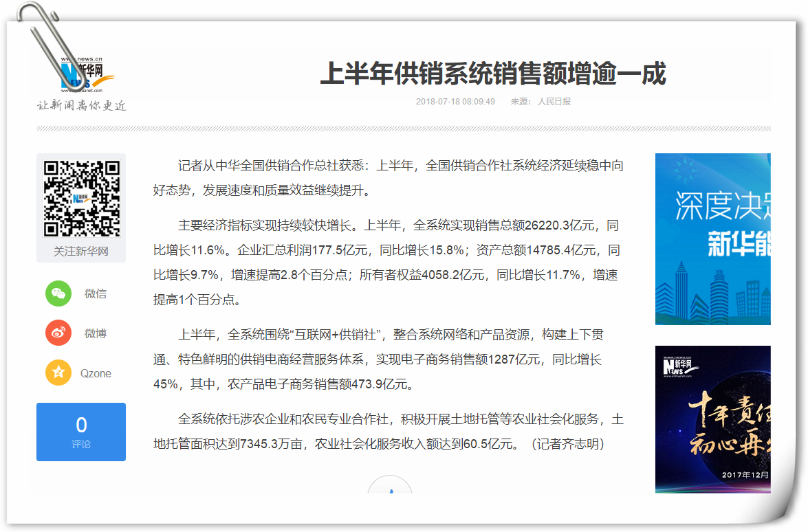Image resolution: width=808 pixels, height=532 pixels.
Task: Click the paragraph starting 记者从中华全国供销合作总社
Action: click(389, 177)
